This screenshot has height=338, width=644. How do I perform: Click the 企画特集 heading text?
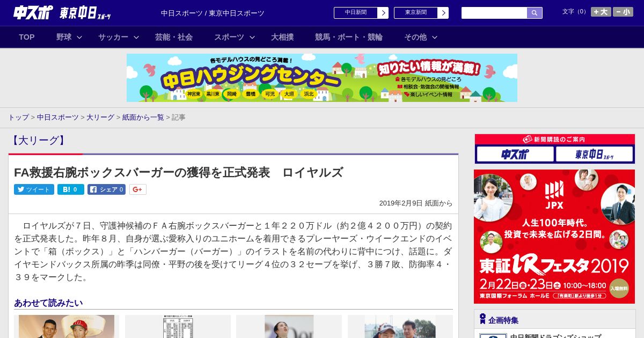pos(503,320)
